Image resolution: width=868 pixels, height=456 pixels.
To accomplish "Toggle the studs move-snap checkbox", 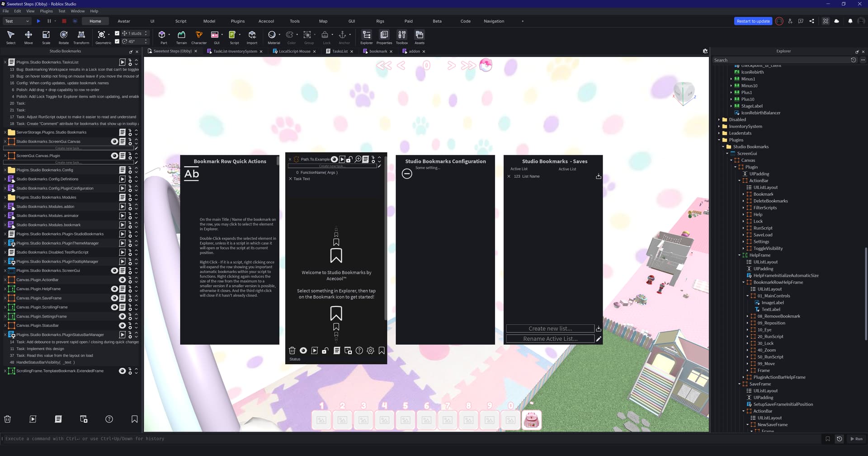I will 117,33.
